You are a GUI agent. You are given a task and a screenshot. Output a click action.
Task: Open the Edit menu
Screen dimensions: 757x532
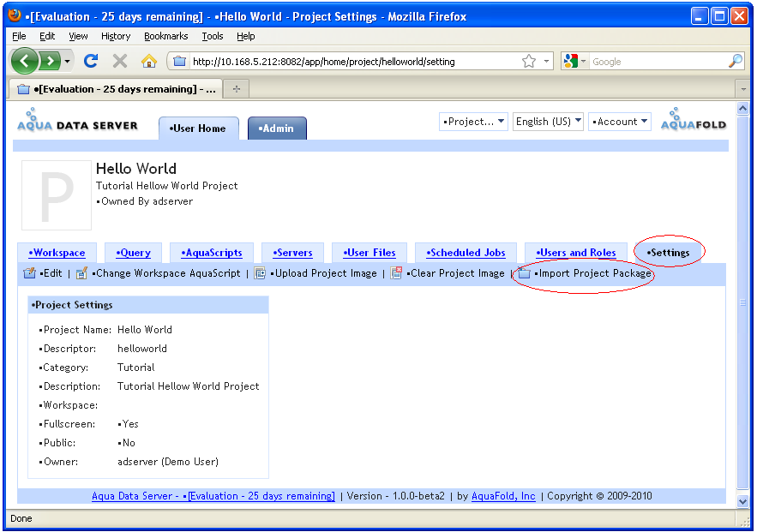pos(47,36)
